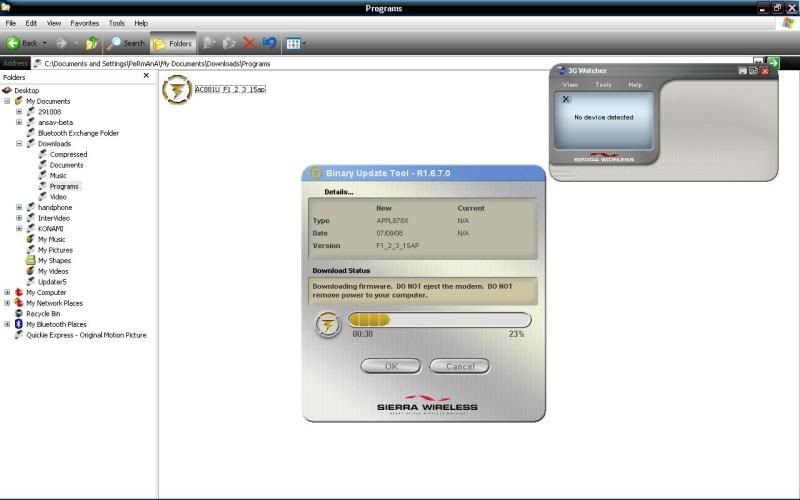Click the red Delete toolbar icon
This screenshot has width=800, height=500.
[249, 43]
